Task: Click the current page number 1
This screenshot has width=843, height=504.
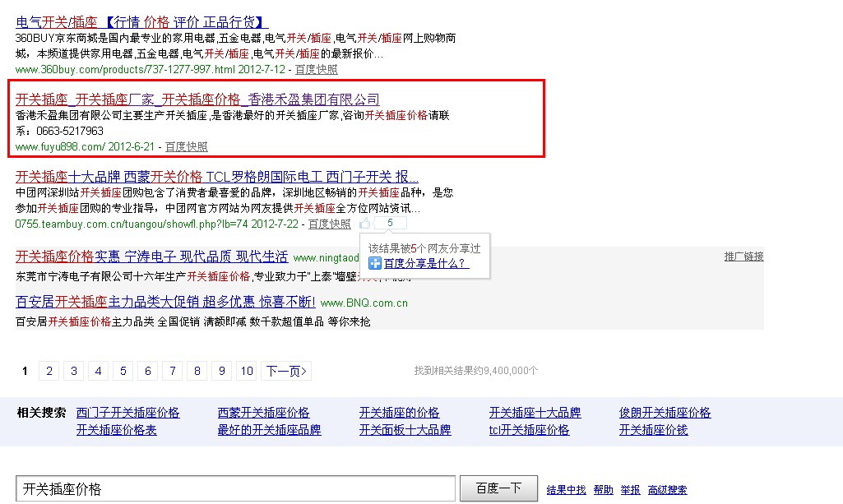Action: (25, 371)
